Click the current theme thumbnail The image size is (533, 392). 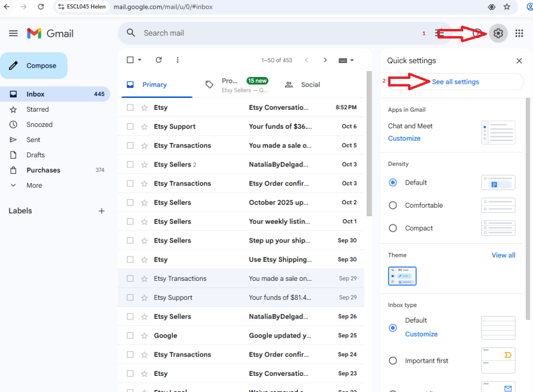click(x=402, y=276)
